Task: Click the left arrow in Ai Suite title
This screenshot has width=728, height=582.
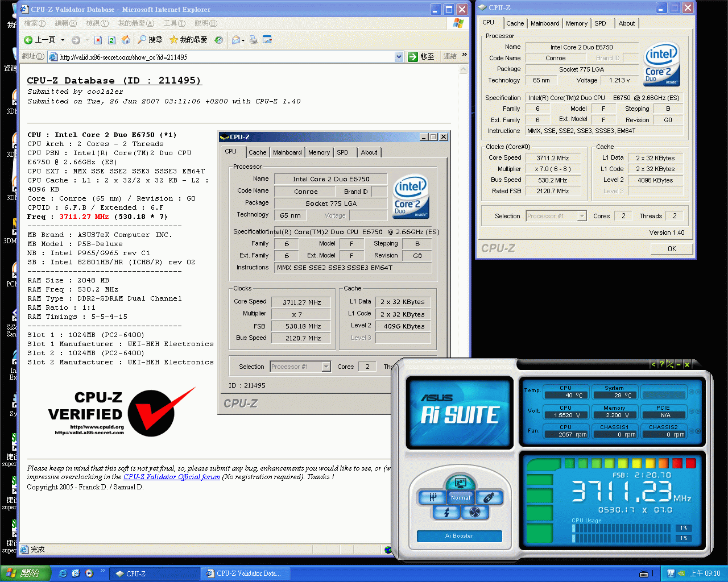Action: 653,364
